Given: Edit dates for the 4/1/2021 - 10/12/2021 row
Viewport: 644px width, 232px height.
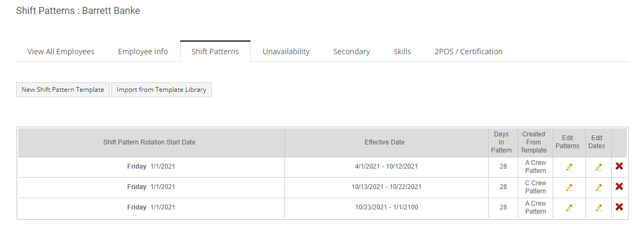Looking at the screenshot, I should pos(599,166).
